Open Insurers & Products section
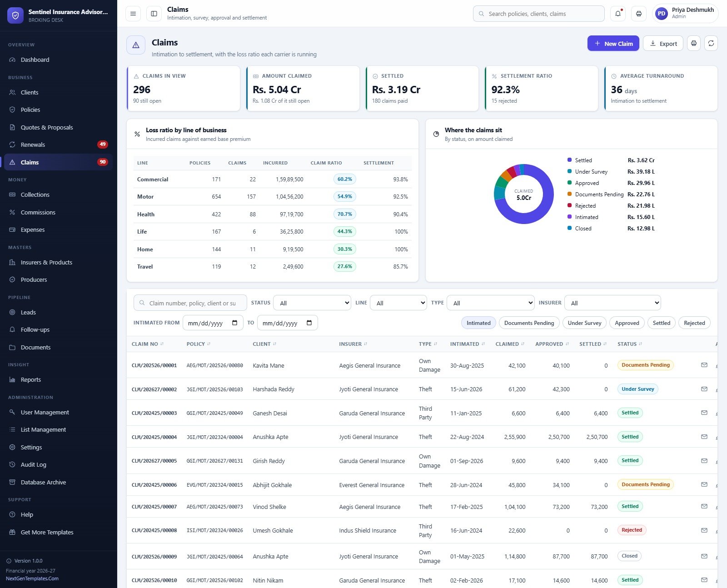Screen dimensions: 727x588 [x=58, y=262]
